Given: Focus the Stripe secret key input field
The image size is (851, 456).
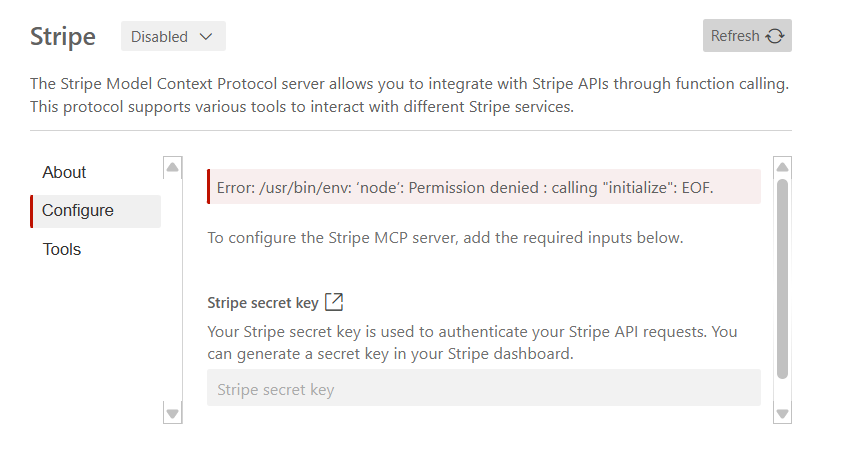Looking at the screenshot, I should pos(483,389).
